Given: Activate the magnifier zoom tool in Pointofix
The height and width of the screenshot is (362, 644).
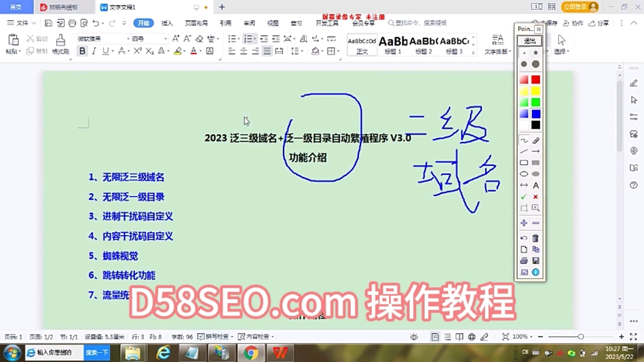Looking at the screenshot, I should tap(536, 208).
